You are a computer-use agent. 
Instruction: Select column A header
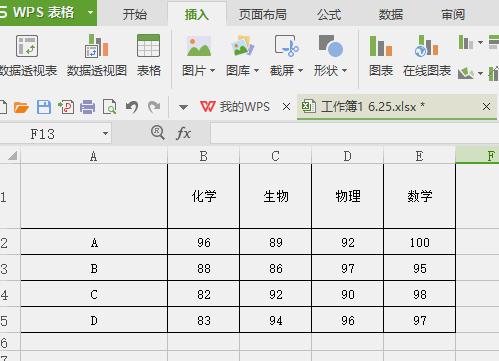[94, 156]
